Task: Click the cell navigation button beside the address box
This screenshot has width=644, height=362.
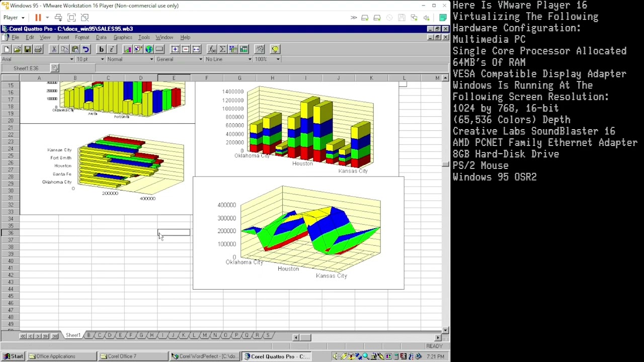Action: [55, 68]
